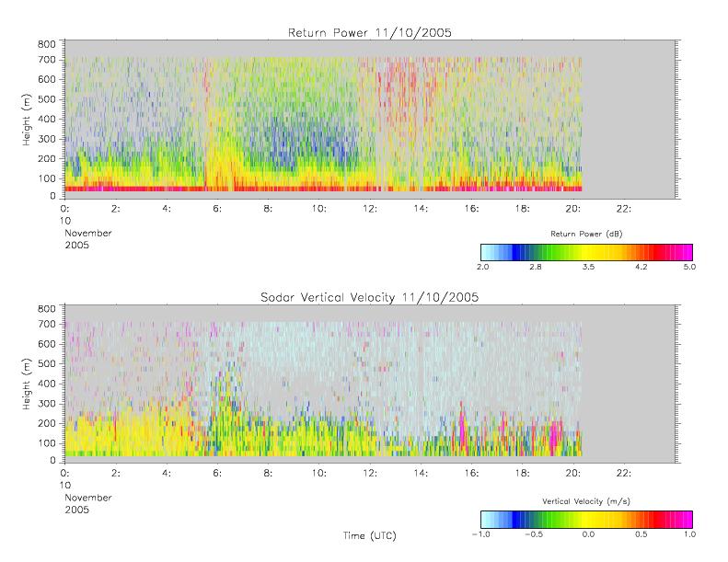Viewport: 728px width, 562px height.
Task: Click '2005' year label under Return Power plot
Action: click(76, 245)
